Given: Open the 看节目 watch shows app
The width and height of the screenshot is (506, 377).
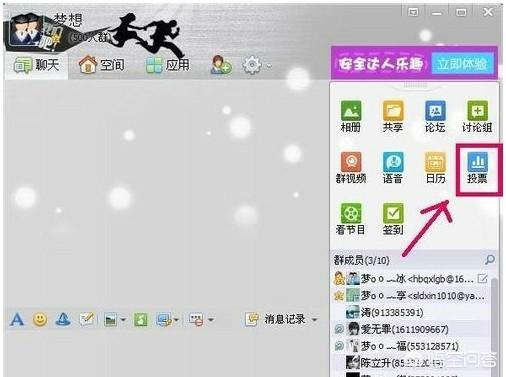Looking at the screenshot, I should [x=351, y=219].
